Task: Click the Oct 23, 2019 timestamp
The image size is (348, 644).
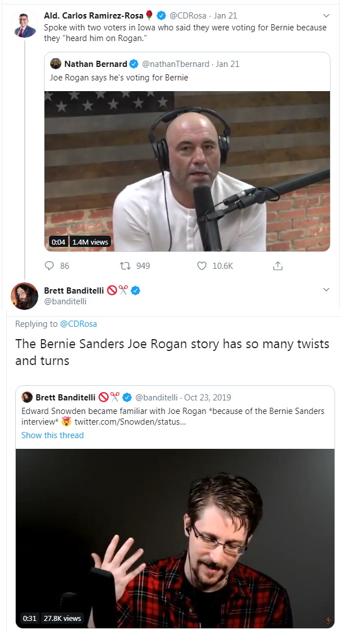Action: (x=207, y=397)
